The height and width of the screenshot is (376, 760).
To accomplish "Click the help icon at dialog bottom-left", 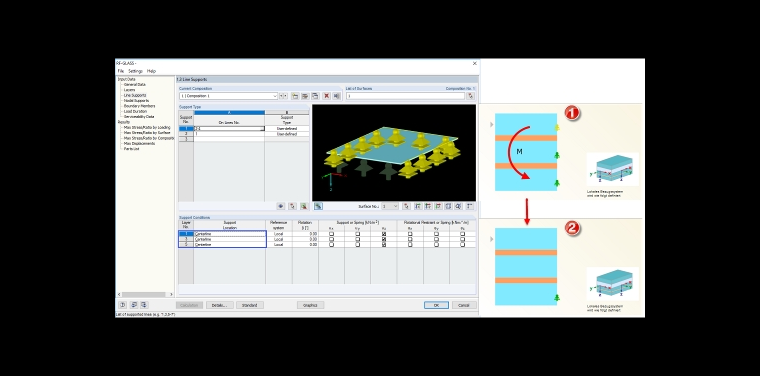I will point(123,305).
